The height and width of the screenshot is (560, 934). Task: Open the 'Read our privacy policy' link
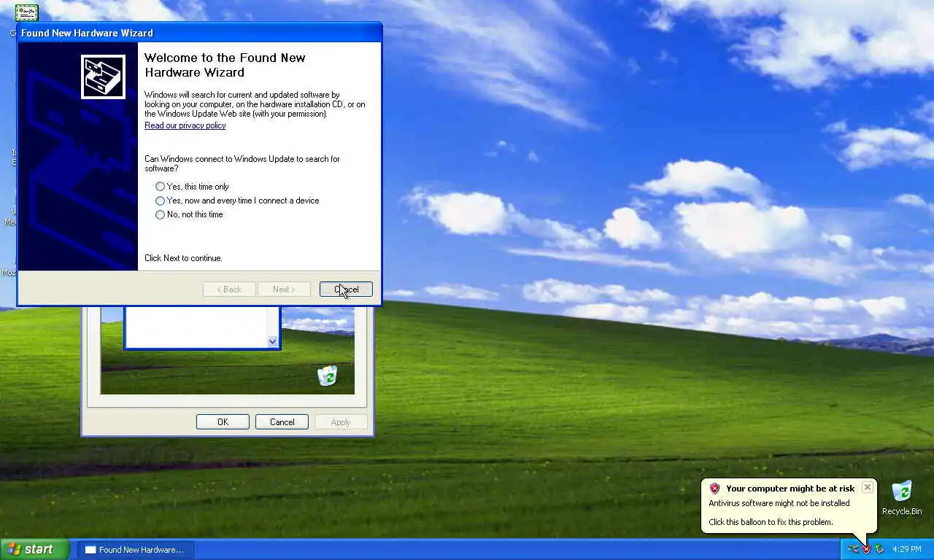(185, 125)
